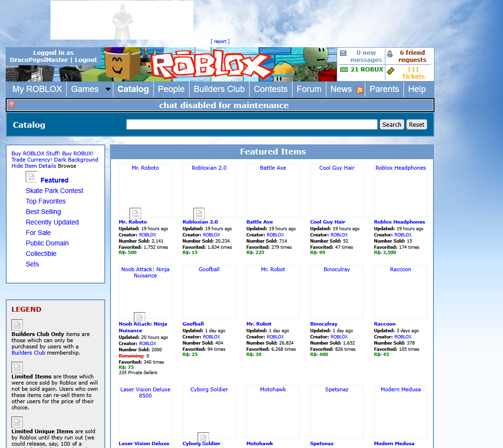Click the maintenance alert warning icon
This screenshot has width=503, height=448.
[12, 105]
